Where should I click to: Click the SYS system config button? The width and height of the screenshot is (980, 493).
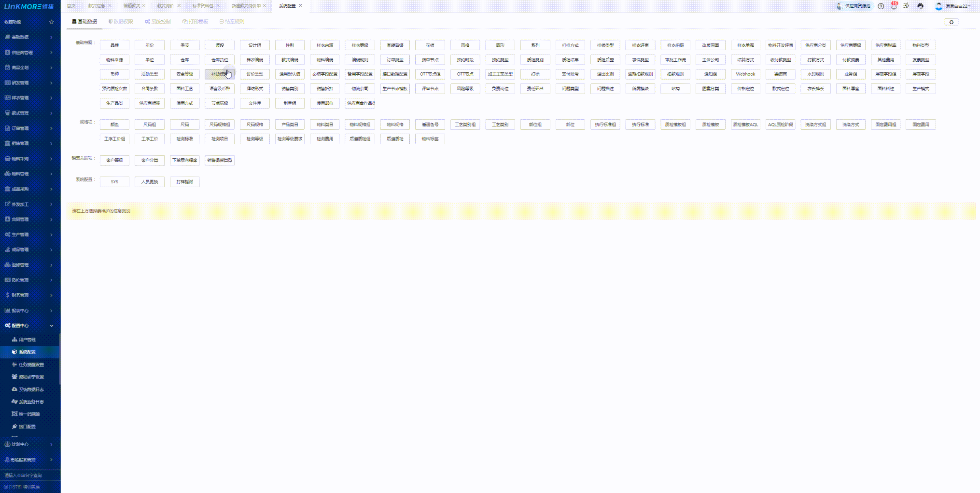pos(114,182)
